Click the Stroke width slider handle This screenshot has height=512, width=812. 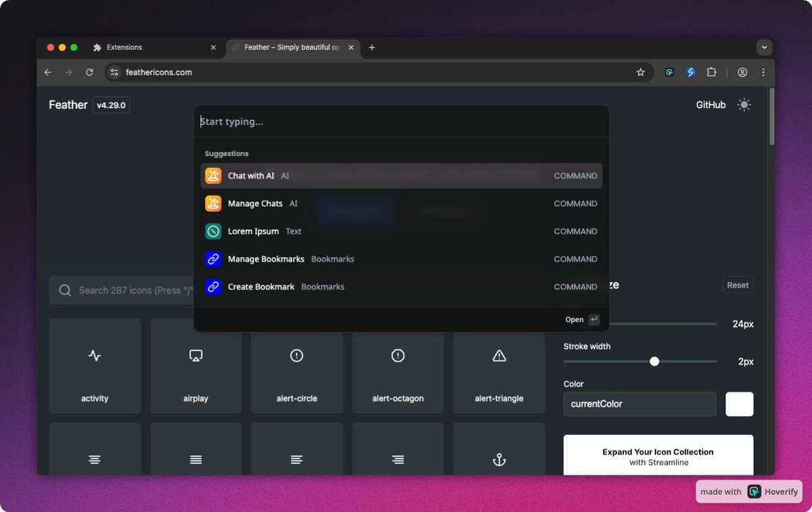coord(654,362)
